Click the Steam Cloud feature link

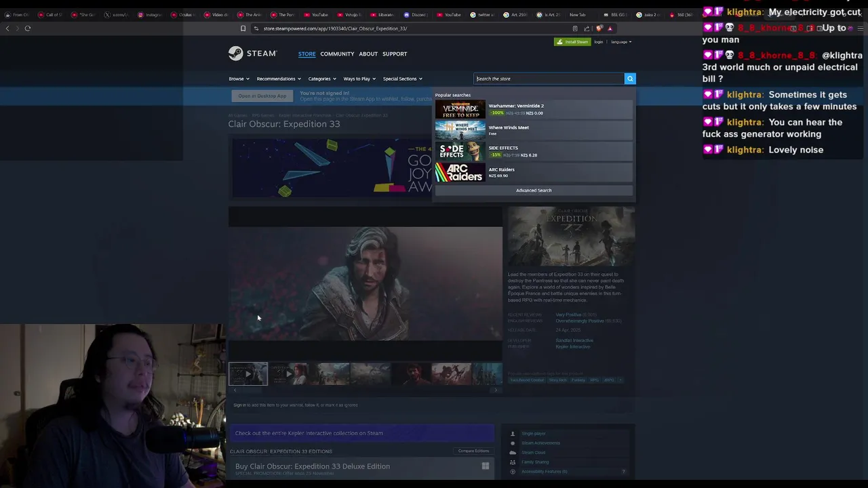point(534,453)
